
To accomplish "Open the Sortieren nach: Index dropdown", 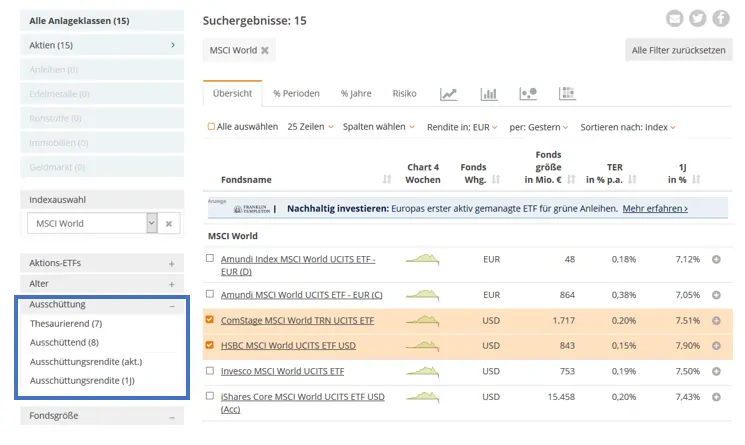I will [628, 127].
